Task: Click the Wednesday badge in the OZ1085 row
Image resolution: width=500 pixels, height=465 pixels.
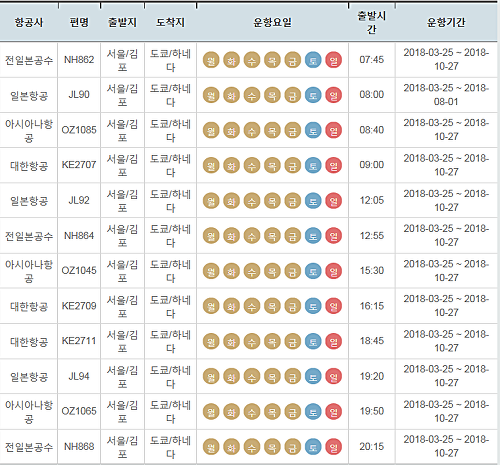Action: coord(252,130)
